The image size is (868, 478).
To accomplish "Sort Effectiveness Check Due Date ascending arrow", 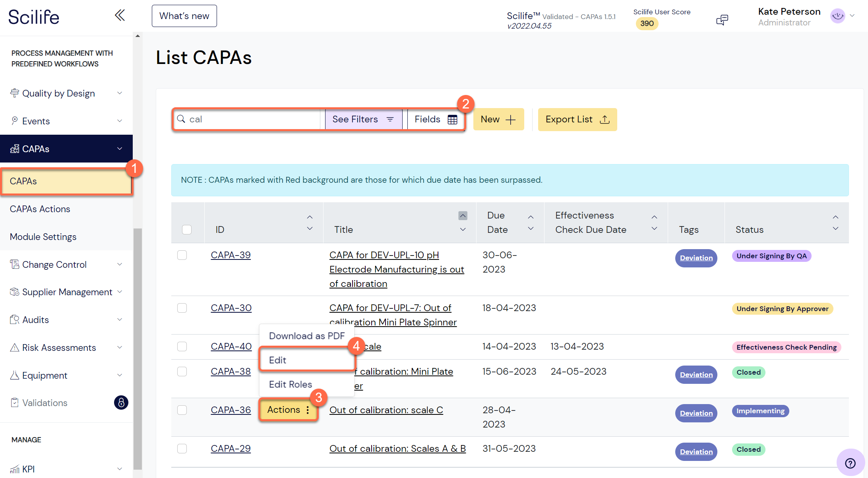I will click(654, 217).
